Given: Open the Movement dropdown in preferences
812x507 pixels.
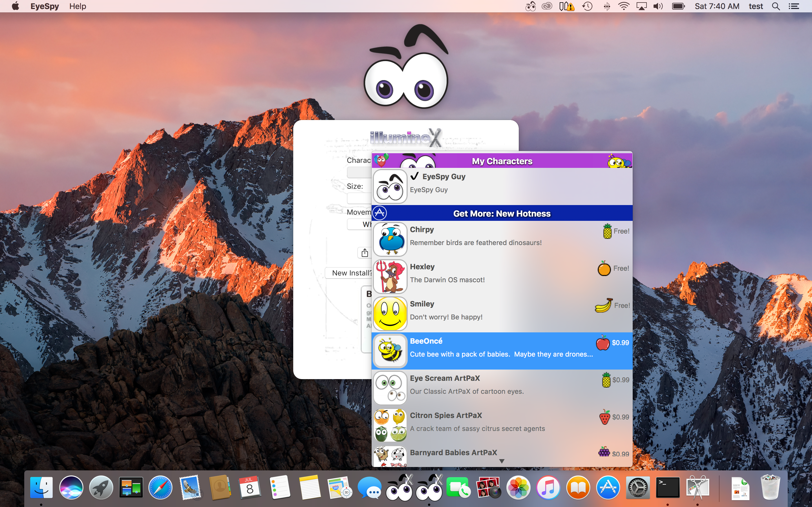Looking at the screenshot, I should (359, 224).
